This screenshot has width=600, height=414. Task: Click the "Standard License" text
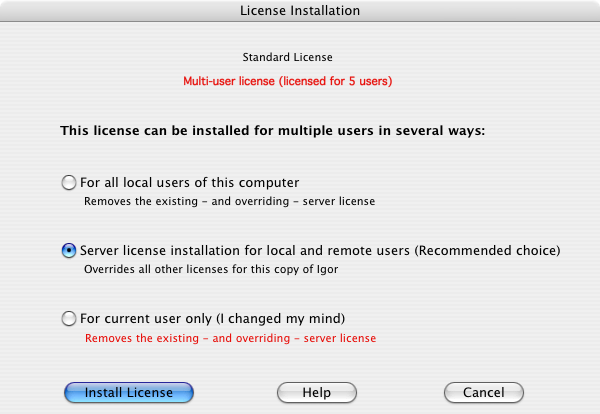point(287,58)
